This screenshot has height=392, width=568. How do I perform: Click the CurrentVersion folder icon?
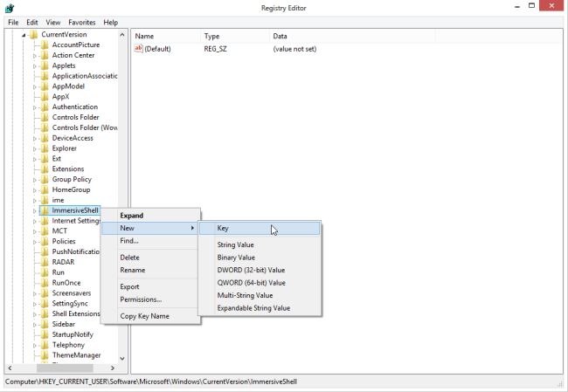pos(34,34)
